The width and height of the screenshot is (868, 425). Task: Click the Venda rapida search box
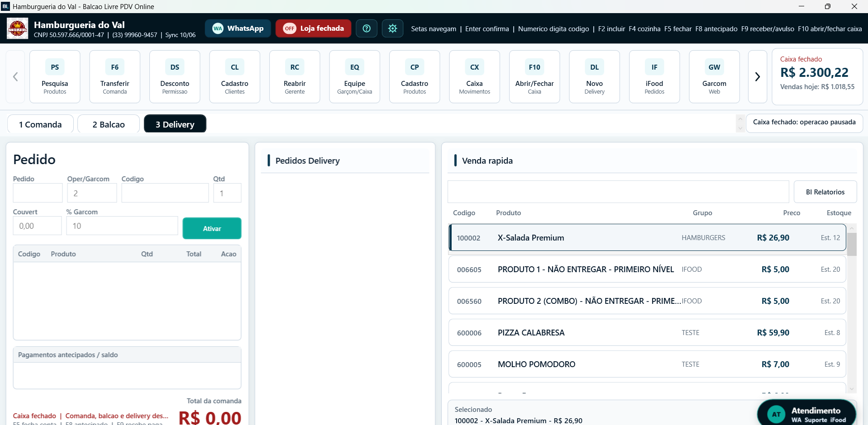[618, 192]
